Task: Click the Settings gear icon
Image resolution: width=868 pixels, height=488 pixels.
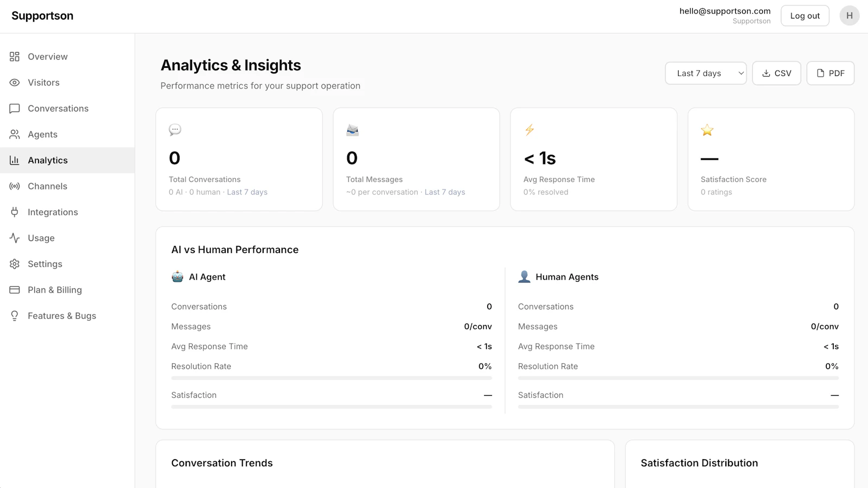Action: pyautogui.click(x=15, y=264)
